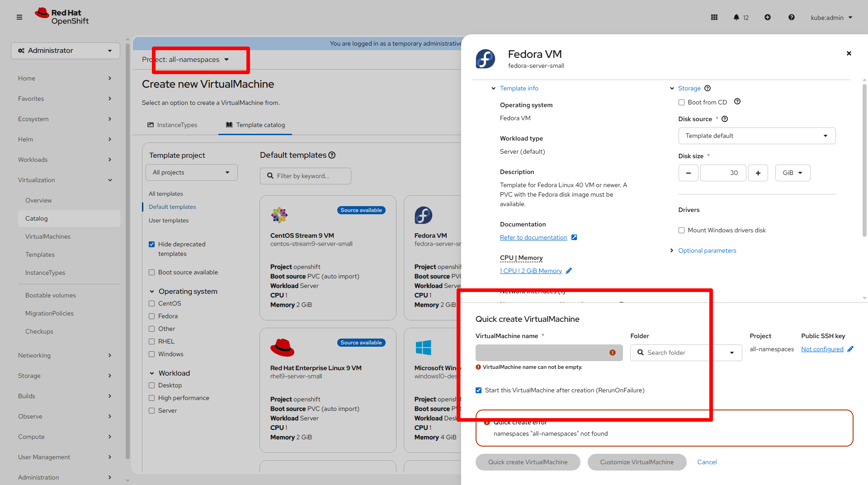Viewport: 868px width, 485px height.
Task: Click CentOS Stream 9 VM logo
Action: pos(279,215)
